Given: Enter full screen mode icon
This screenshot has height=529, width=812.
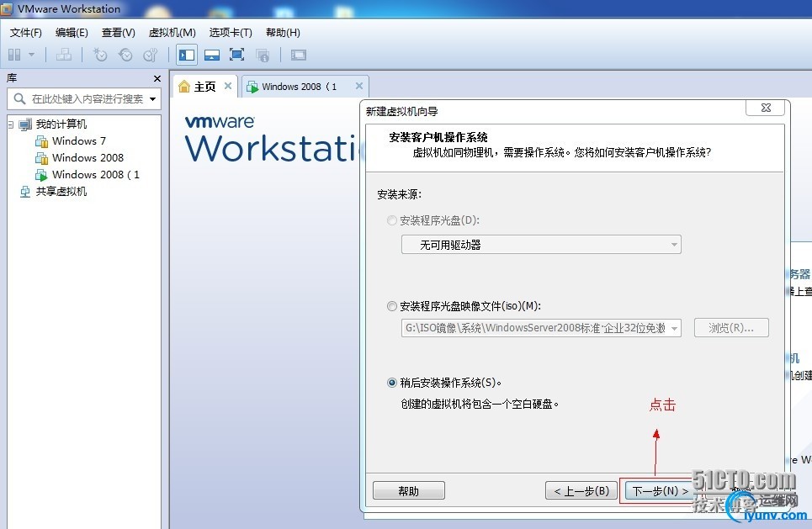Looking at the screenshot, I should [x=236, y=55].
